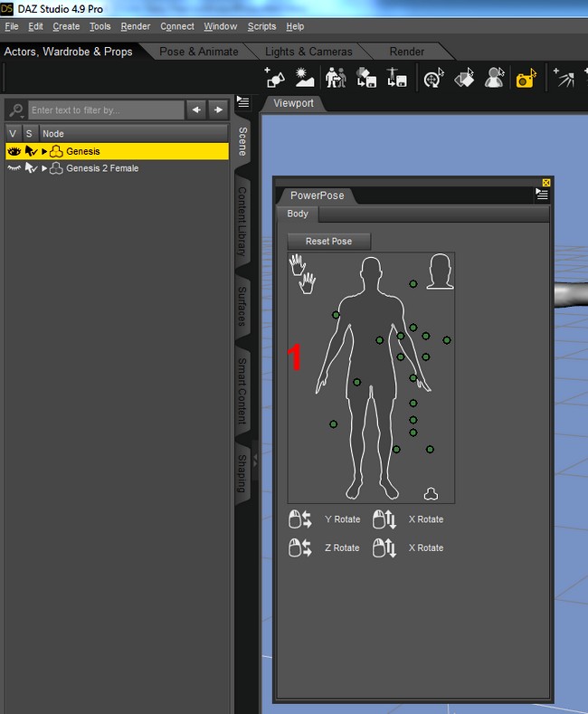Viewport: 588px width, 714px height.
Task: Select the Surface Selection tool
Action: click(464, 78)
